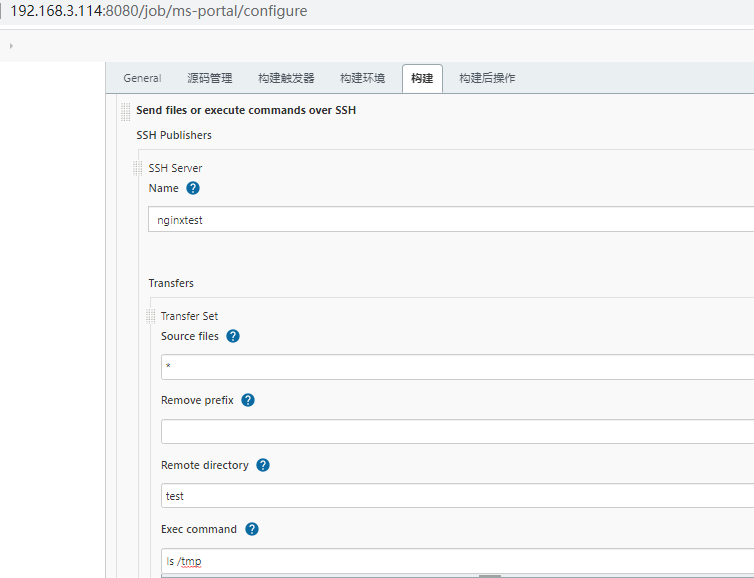Click Transfer Set drag handle

pyautogui.click(x=150, y=316)
